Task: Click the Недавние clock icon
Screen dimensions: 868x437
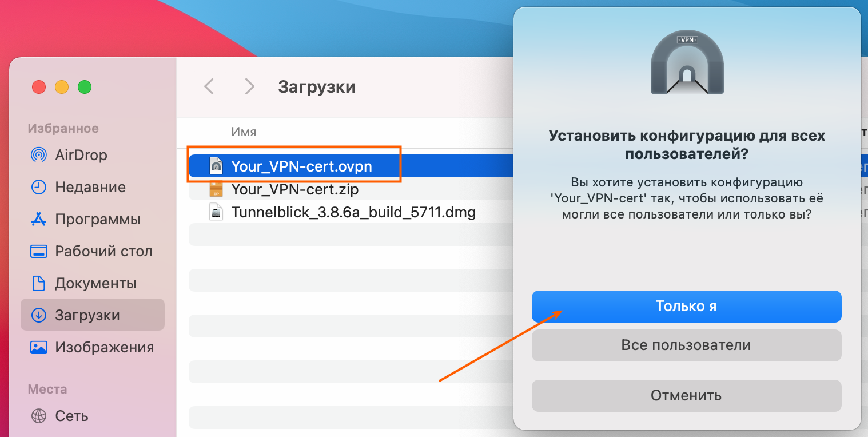Action: point(38,187)
